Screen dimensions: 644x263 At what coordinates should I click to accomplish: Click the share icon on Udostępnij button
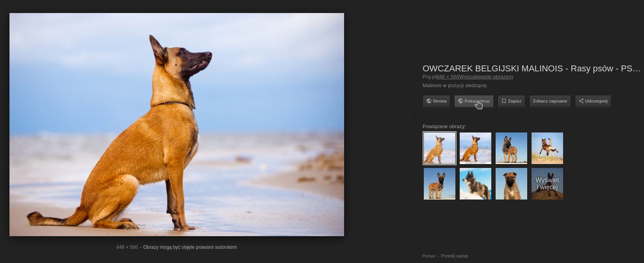[581, 101]
